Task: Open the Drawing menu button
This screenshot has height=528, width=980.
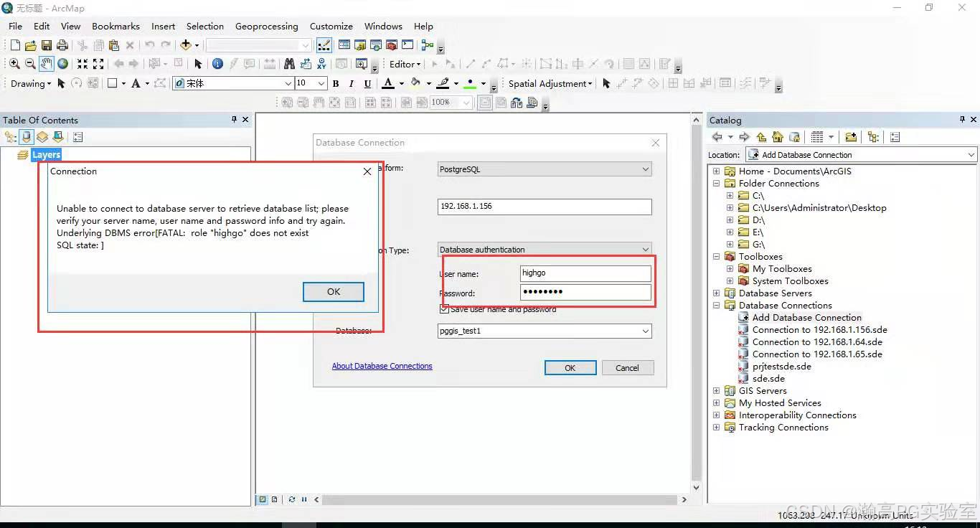Action: coord(31,83)
